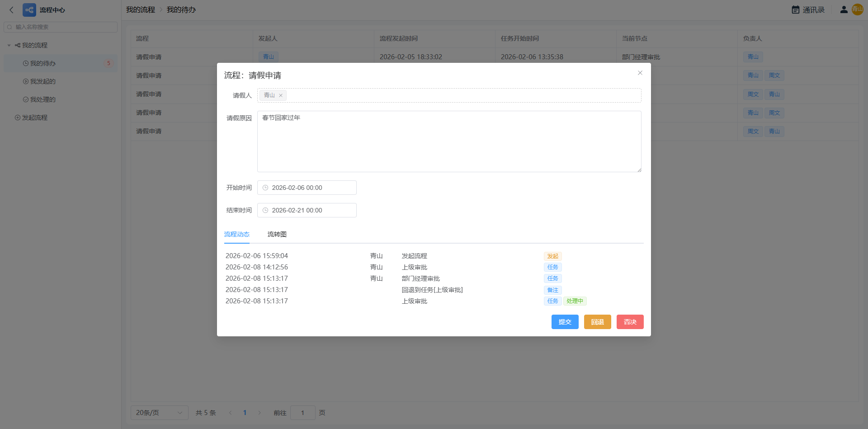The height and width of the screenshot is (429, 868).
Task: Click the clock icon in 开始时间 field
Action: [265, 188]
